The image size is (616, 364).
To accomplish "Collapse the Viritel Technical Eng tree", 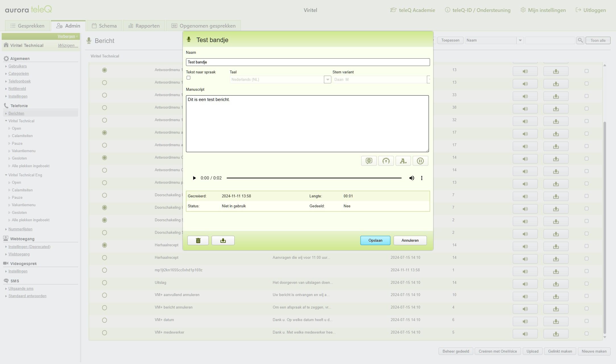I will click(x=6, y=175).
